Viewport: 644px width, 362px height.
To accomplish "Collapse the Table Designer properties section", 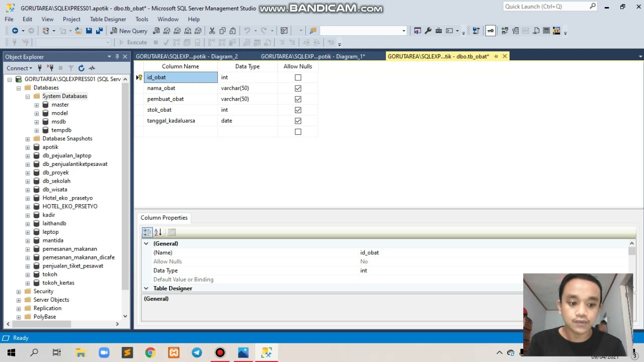I will click(146, 289).
